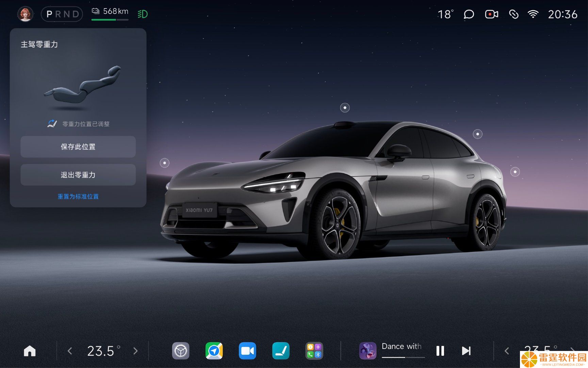Increase driver temperature with right arrow
The height and width of the screenshot is (368, 588).
135,351
